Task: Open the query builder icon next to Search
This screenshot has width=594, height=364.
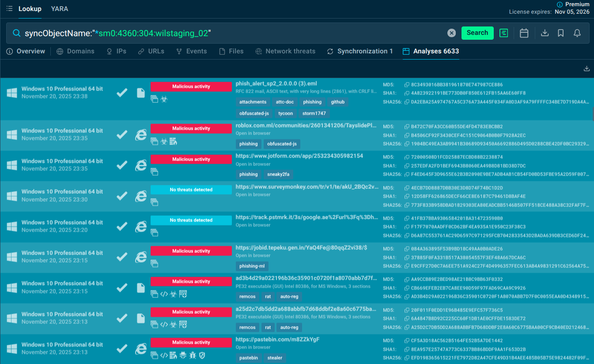Action: 504,33
